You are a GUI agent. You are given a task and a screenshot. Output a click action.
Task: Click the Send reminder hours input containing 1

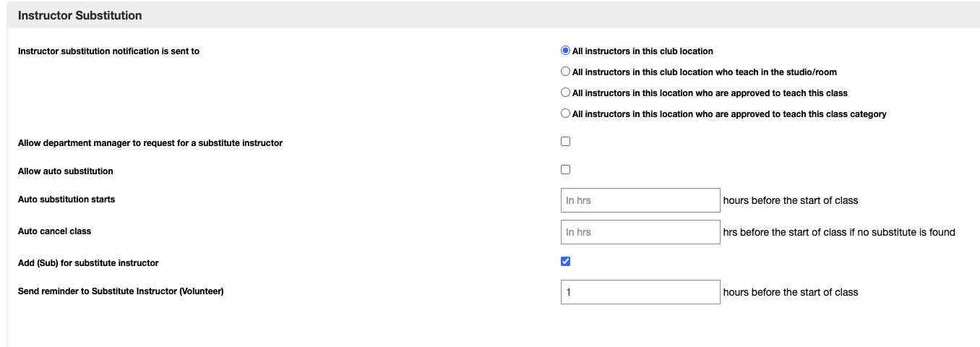(x=640, y=292)
